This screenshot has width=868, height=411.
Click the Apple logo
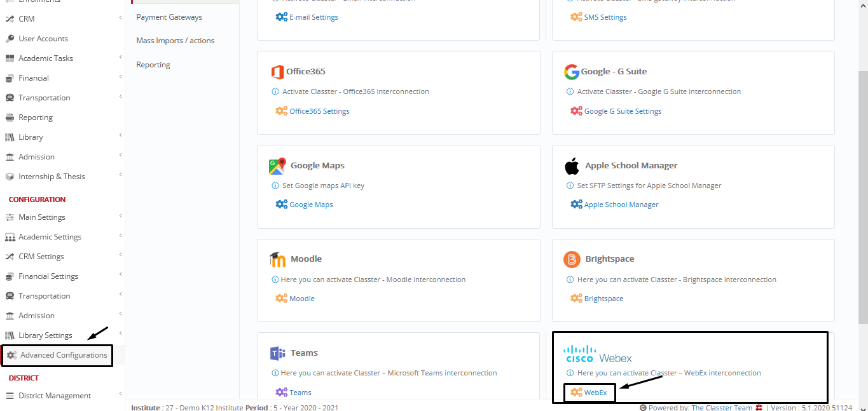(572, 166)
